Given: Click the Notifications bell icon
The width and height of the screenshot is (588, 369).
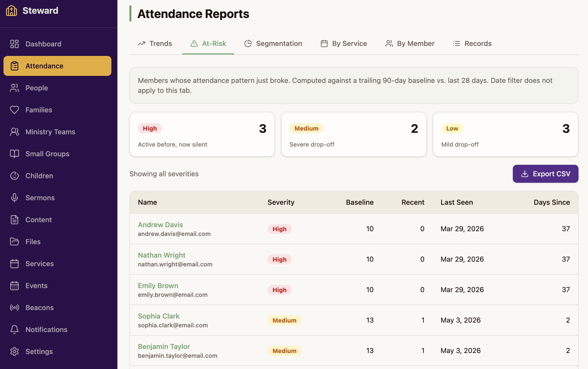Looking at the screenshot, I should [x=14, y=330].
